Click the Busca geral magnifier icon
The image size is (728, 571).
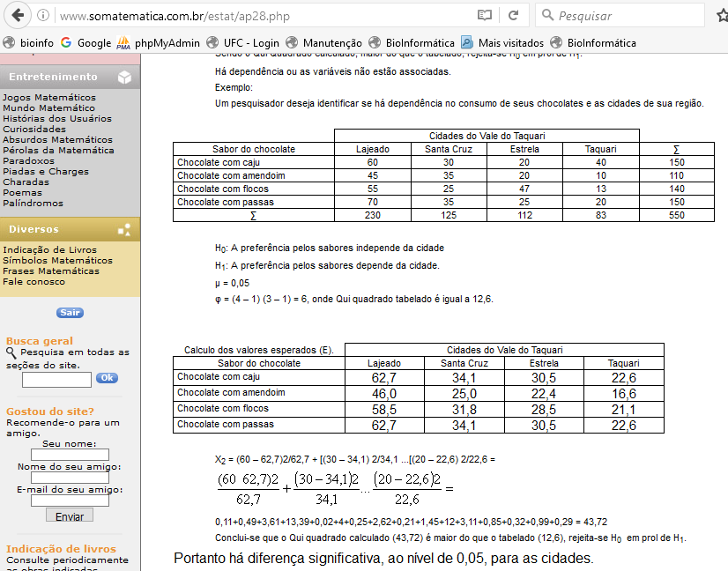pyautogui.click(x=11, y=352)
